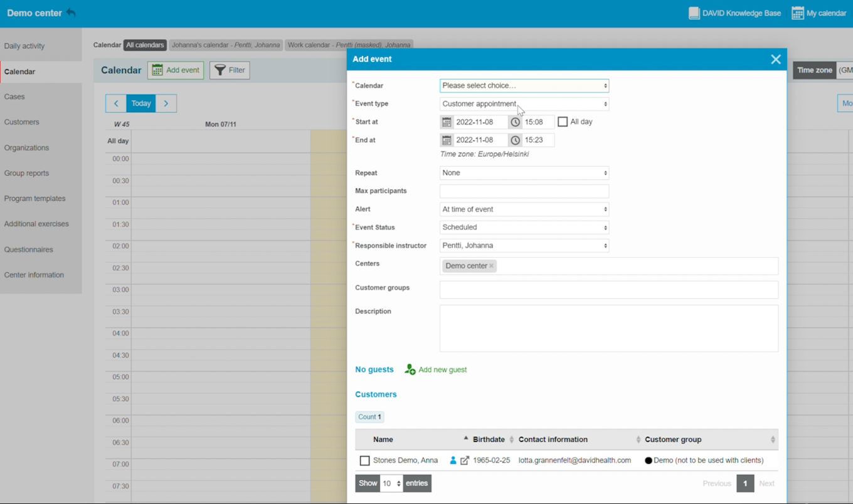Select the Filter funnel icon
The width and height of the screenshot is (853, 504).
pyautogui.click(x=221, y=70)
